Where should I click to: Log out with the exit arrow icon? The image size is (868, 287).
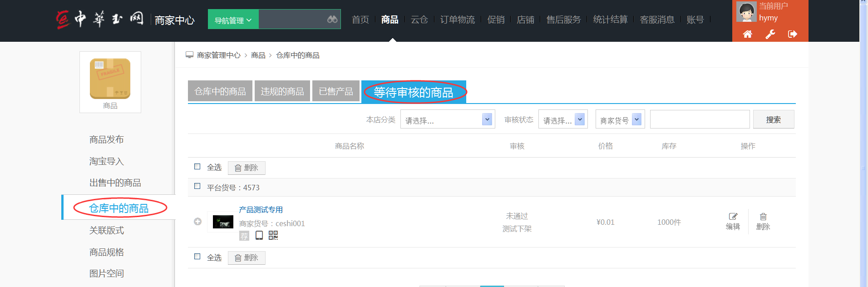click(x=793, y=34)
